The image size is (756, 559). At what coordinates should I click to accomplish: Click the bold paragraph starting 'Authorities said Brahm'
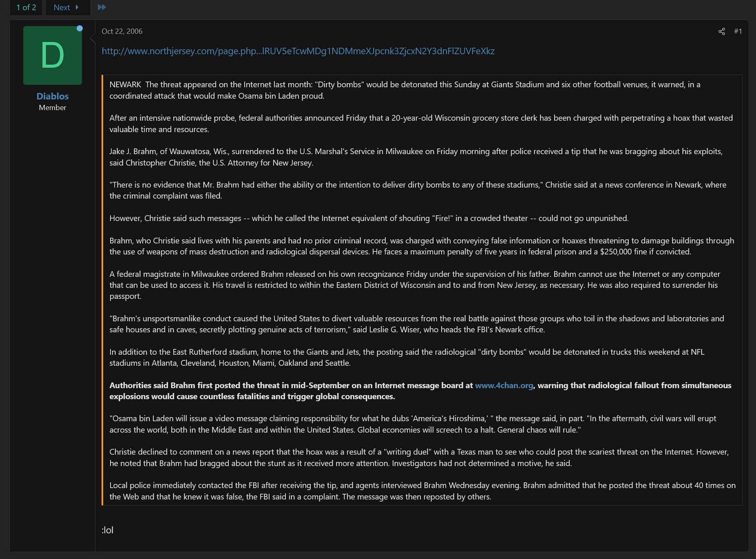click(420, 391)
